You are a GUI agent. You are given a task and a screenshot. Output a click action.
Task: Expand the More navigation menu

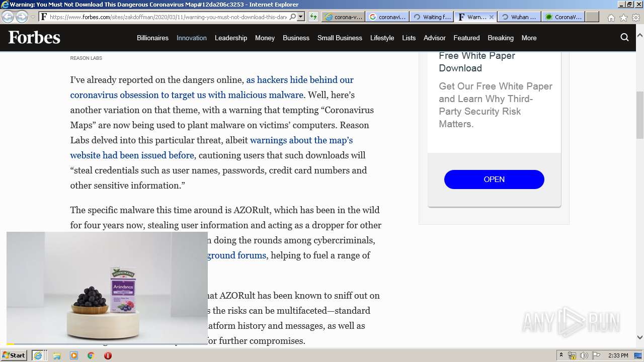[x=529, y=38]
